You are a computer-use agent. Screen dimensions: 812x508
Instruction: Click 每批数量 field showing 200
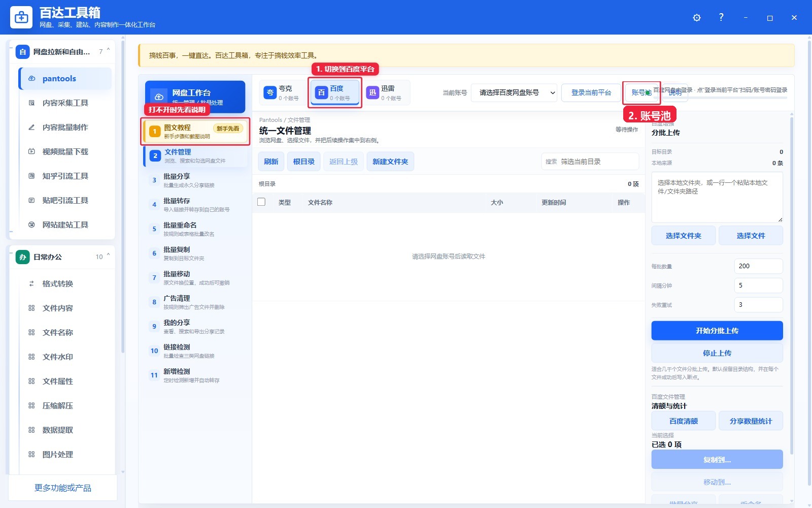click(758, 266)
